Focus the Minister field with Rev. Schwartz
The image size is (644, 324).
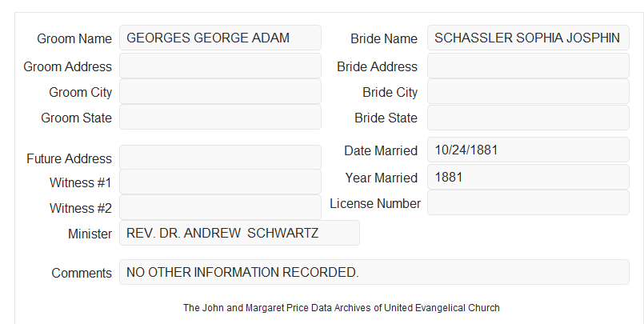point(239,233)
